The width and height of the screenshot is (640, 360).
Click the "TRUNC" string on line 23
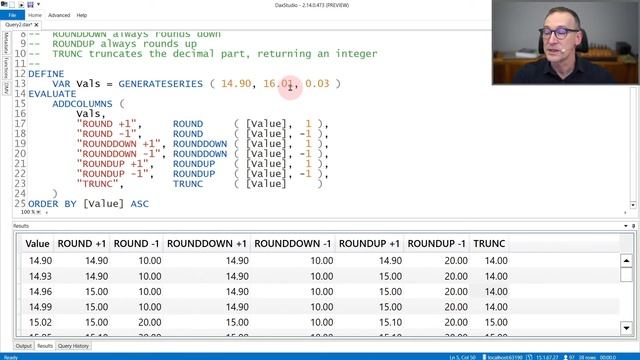click(97, 184)
